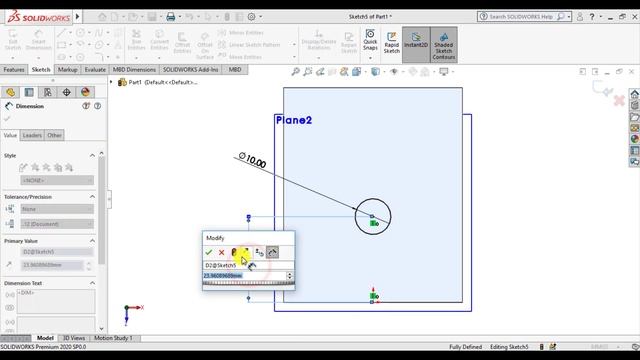Screen dimensions: 640x360
Task: Click the Zoom to Area icon in the heads-up toolbar
Action: (x=308, y=72)
